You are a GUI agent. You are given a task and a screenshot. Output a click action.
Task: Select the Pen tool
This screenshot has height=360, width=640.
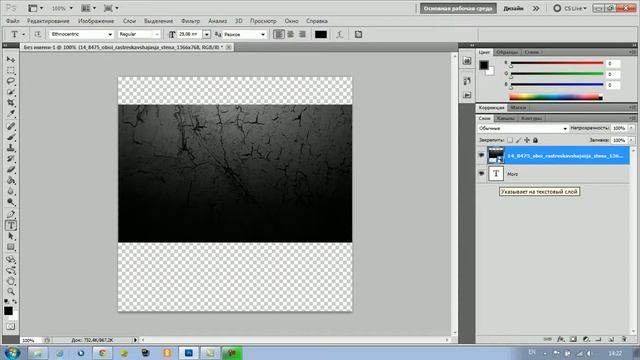coord(11,214)
